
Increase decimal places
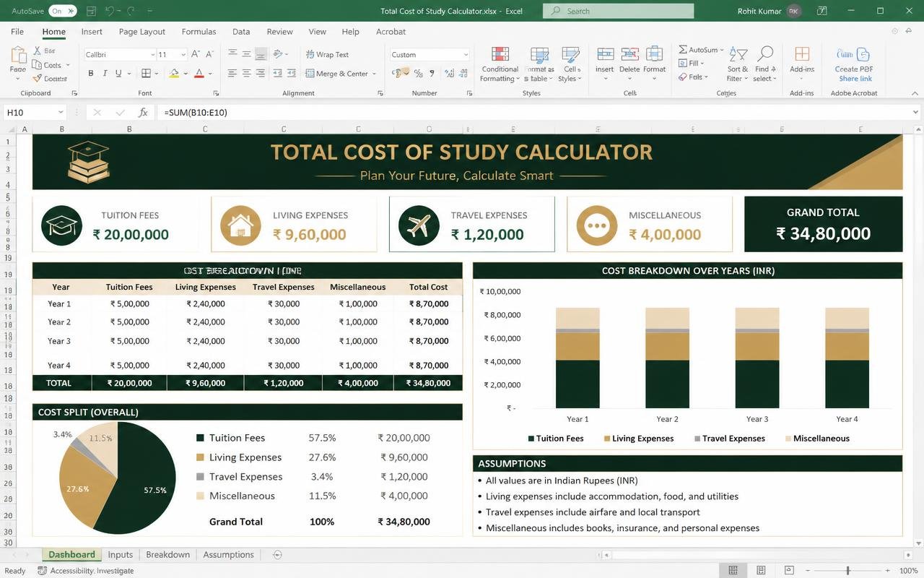(x=450, y=73)
